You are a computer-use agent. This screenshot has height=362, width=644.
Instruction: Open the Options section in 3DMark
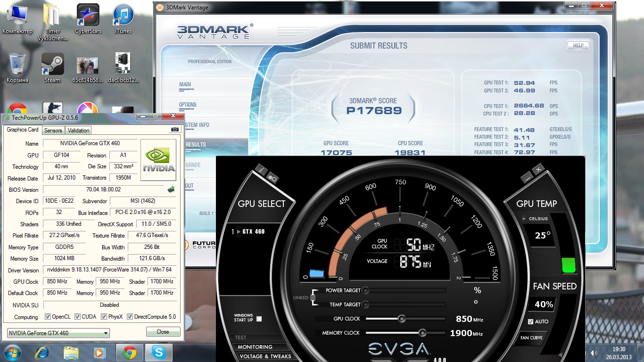[188, 105]
